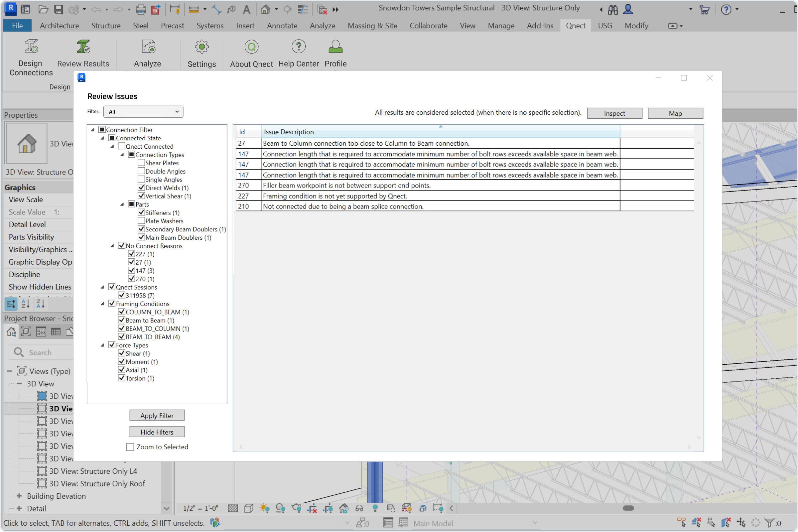798x532 pixels.
Task: Click the Print icon in quick access toolbar
Action: point(140,10)
